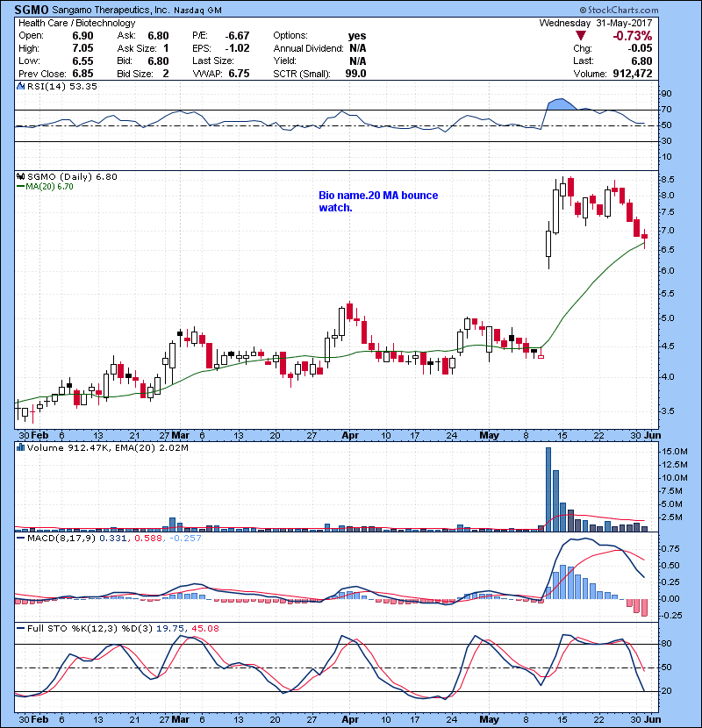This screenshot has width=702, height=728.
Task: Click the RSI indicator area-chart icon
Action: pyautogui.click(x=20, y=86)
